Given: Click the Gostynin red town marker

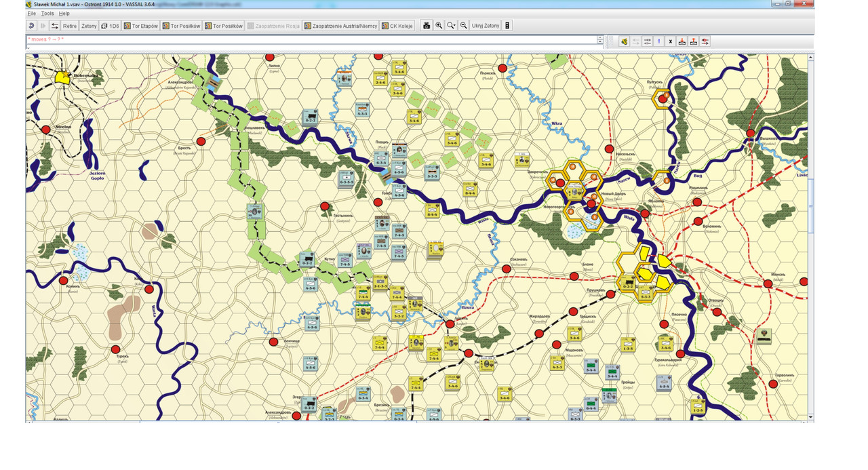Looking at the screenshot, I should (x=325, y=206).
